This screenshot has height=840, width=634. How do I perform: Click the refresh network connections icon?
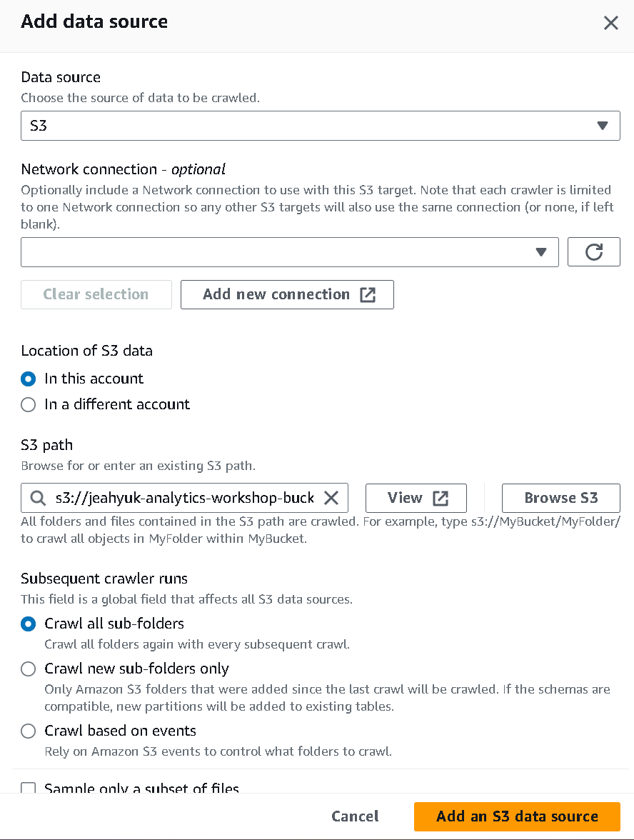point(594,251)
